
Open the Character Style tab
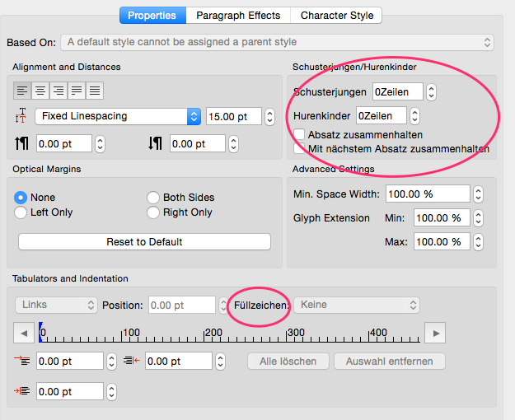coord(336,16)
